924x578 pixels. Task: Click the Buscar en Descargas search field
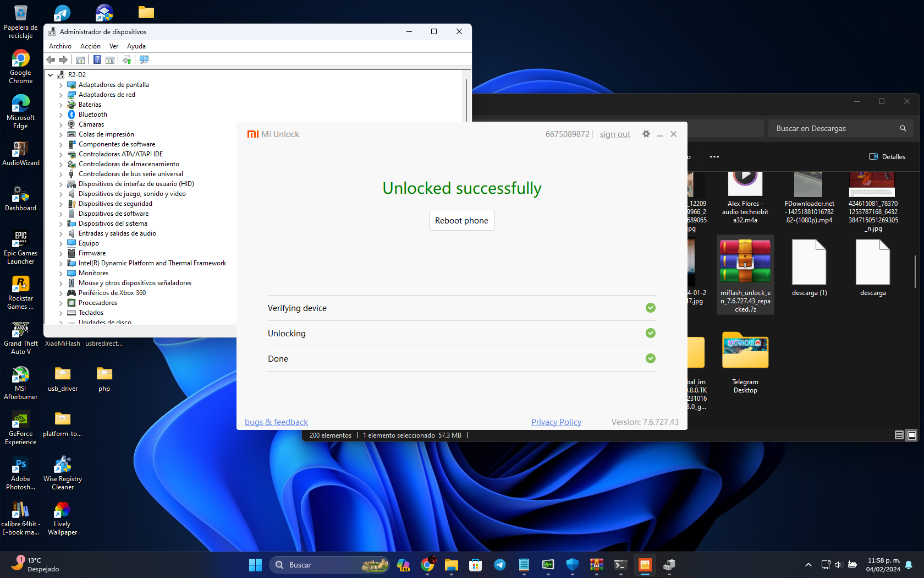833,128
